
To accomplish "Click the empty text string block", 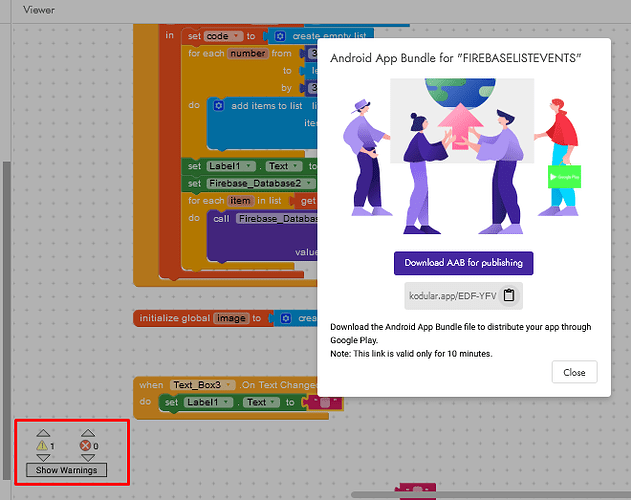I will point(324,402).
